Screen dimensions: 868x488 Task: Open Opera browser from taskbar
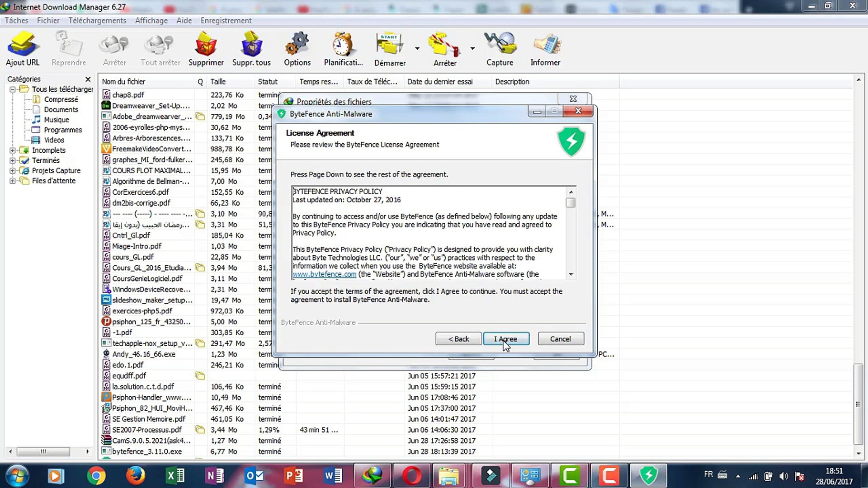pos(411,476)
